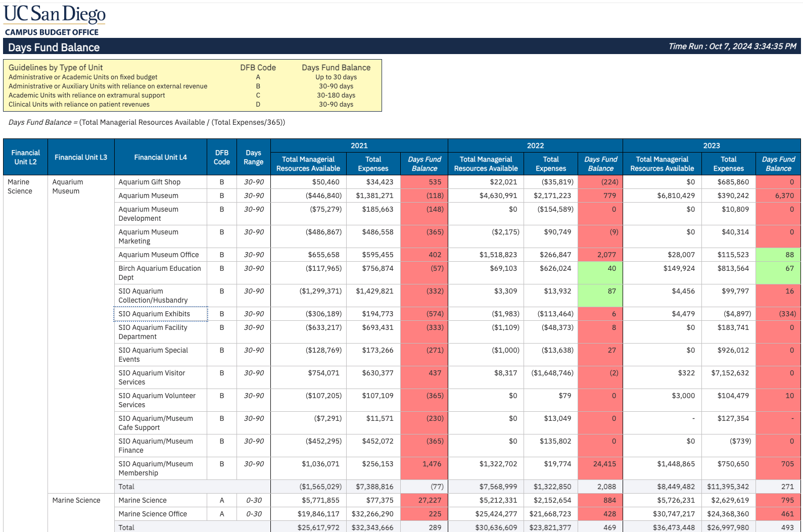Image resolution: width=803 pixels, height=532 pixels.
Task: Click the SIO Aquarium Exhibits row label
Action: click(154, 314)
